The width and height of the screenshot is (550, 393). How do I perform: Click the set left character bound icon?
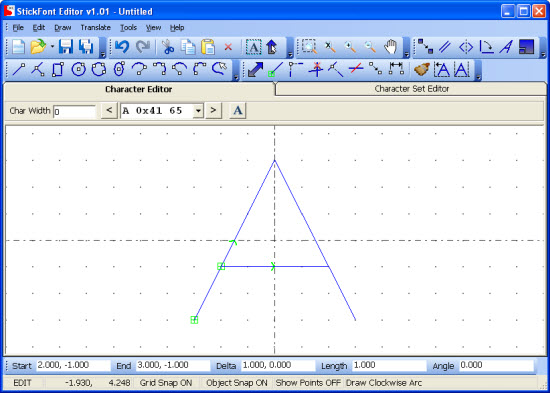442,69
